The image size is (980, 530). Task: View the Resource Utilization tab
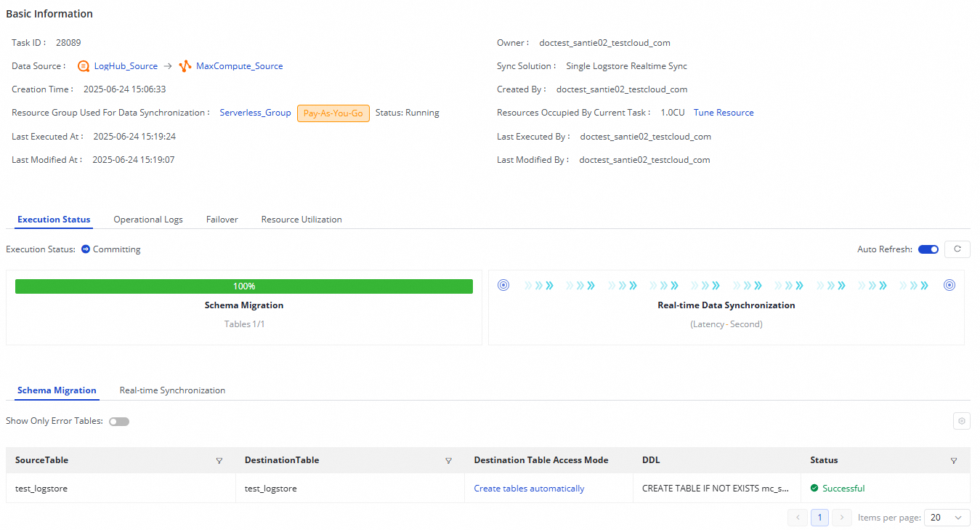coord(301,220)
